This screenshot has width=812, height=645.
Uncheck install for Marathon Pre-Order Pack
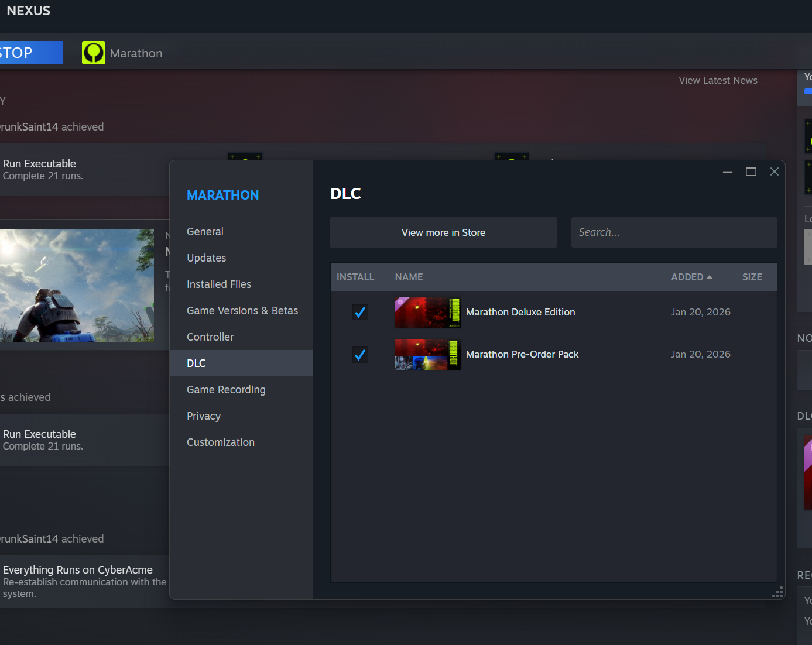(360, 355)
